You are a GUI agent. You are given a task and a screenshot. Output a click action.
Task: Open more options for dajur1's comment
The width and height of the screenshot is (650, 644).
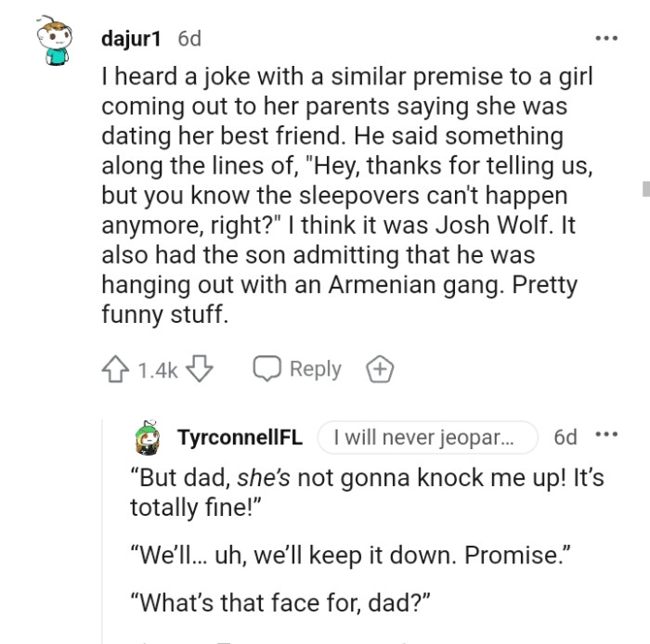tap(606, 39)
